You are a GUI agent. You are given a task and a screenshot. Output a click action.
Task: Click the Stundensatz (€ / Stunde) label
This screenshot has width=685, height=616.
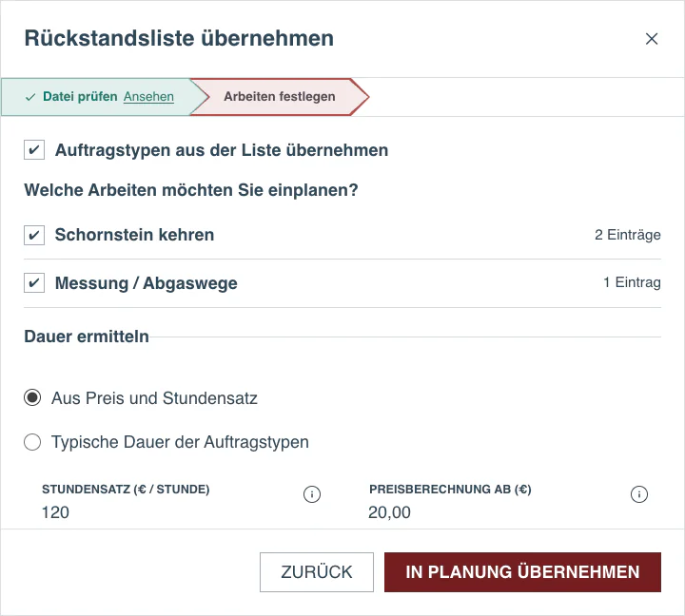click(126, 490)
